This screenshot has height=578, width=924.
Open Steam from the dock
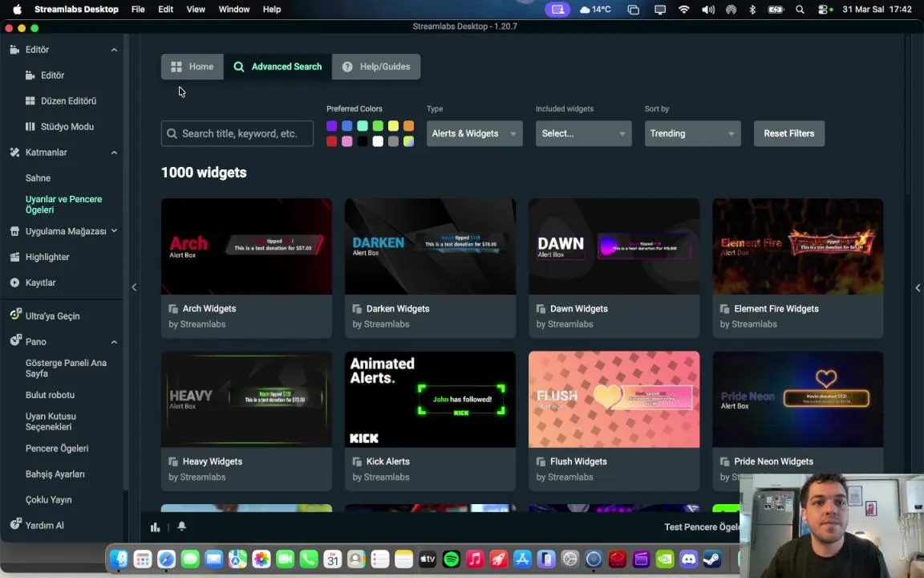coord(712,559)
